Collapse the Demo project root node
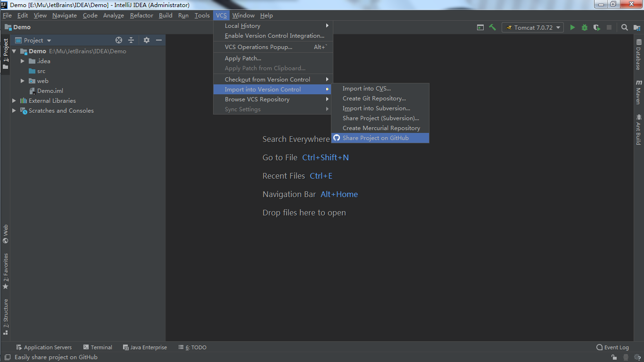Screen dimensions: 644x362 tap(14, 51)
